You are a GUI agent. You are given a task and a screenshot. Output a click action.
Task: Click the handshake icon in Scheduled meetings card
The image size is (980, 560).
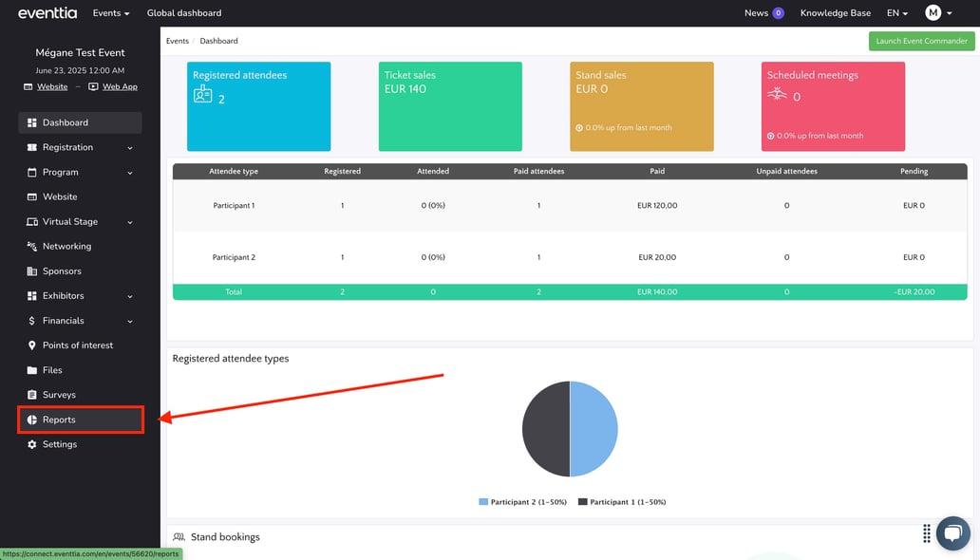[777, 94]
